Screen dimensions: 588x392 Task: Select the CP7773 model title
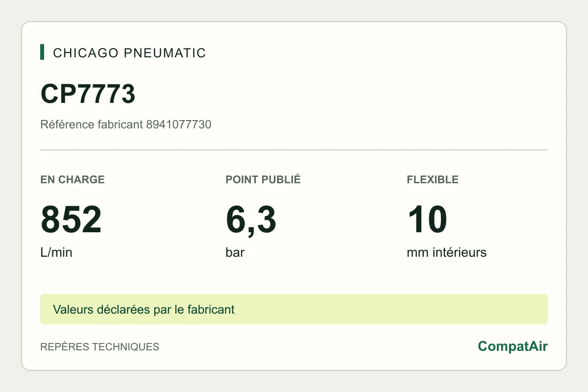[88, 94]
